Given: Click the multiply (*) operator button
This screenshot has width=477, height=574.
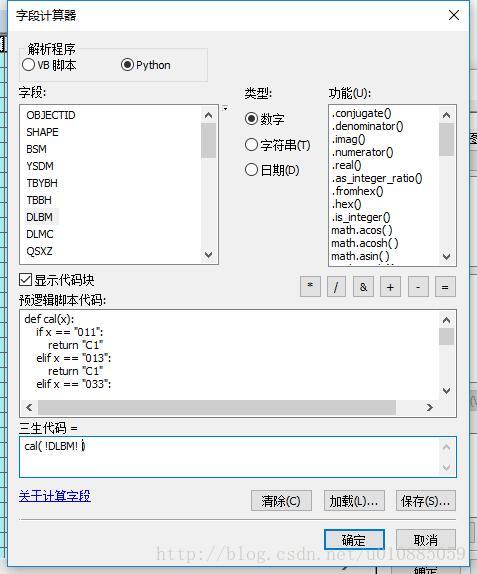Looking at the screenshot, I should (310, 286).
